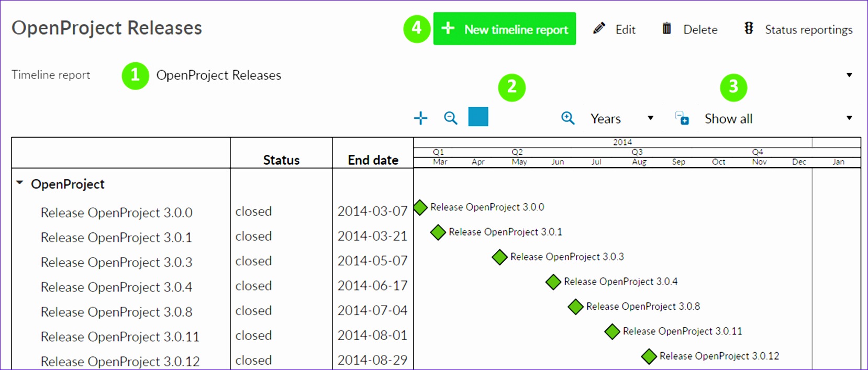Viewport: 868px width, 370px height.
Task: Click the blue plus add icon
Action: [420, 118]
